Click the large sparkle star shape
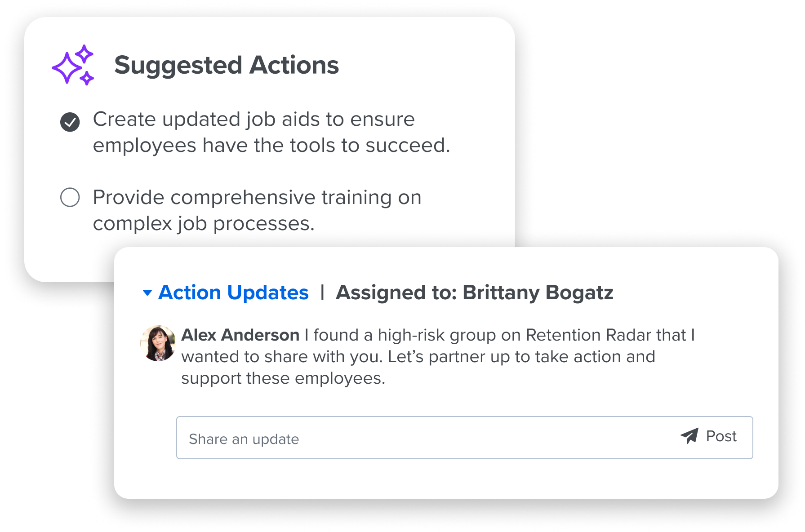Screen dimensions: 805x532 click(67, 68)
